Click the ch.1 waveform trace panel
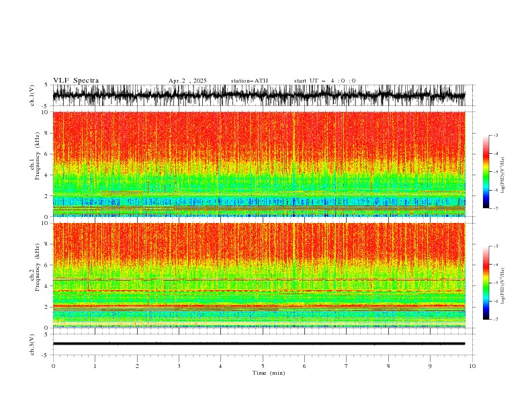The width and height of the screenshot is (532, 411). tap(259, 95)
